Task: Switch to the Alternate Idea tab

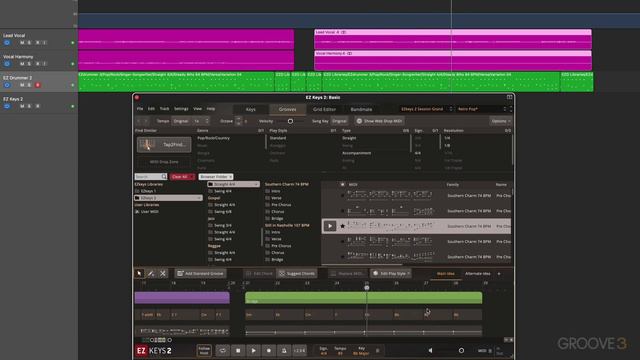Action: pyautogui.click(x=478, y=273)
